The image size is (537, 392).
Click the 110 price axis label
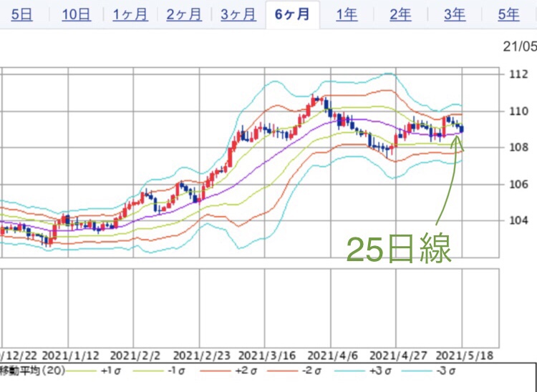(518, 111)
